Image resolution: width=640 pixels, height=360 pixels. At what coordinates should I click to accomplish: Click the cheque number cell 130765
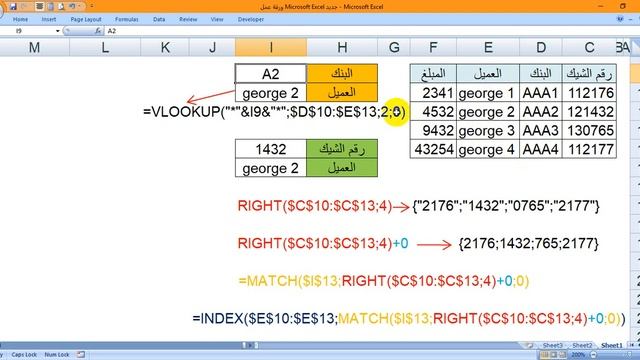coord(589,130)
